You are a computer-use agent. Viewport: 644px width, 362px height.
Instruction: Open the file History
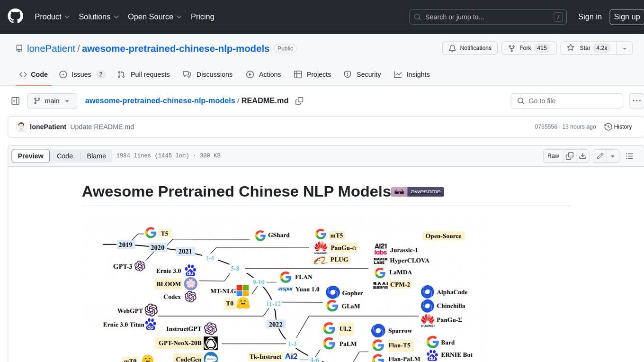(x=618, y=127)
